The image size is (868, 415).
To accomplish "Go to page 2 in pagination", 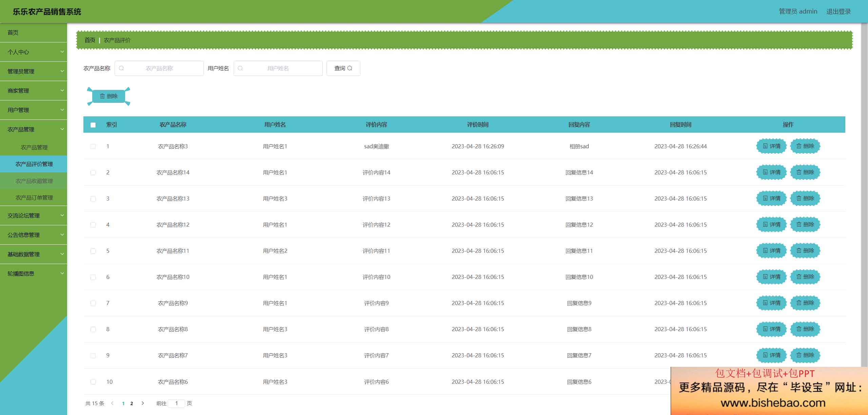I will (x=132, y=403).
